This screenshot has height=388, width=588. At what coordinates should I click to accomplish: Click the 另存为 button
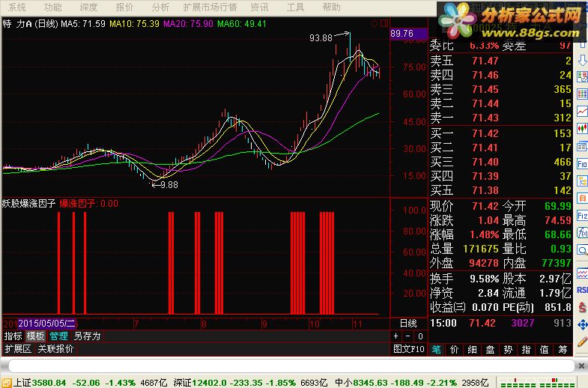click(x=88, y=336)
